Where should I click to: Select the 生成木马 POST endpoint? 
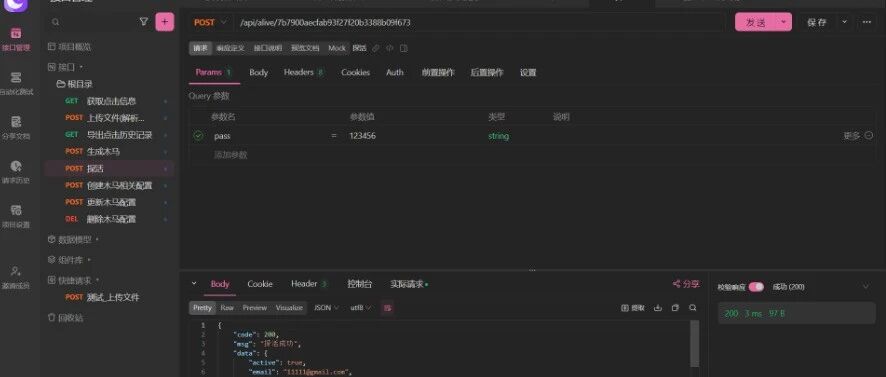pyautogui.click(x=110, y=151)
